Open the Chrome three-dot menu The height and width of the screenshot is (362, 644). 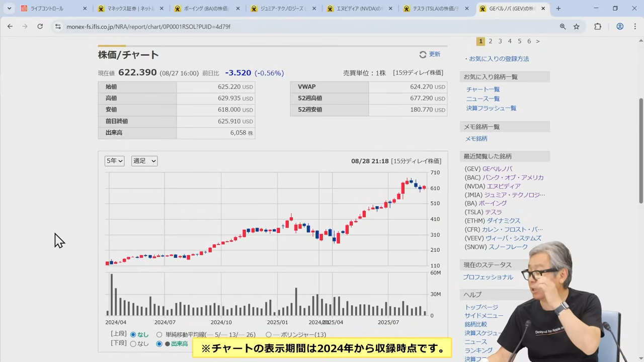634,27
